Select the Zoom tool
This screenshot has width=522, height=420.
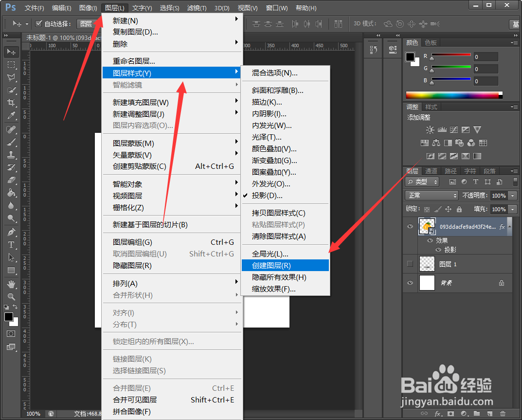(11, 296)
